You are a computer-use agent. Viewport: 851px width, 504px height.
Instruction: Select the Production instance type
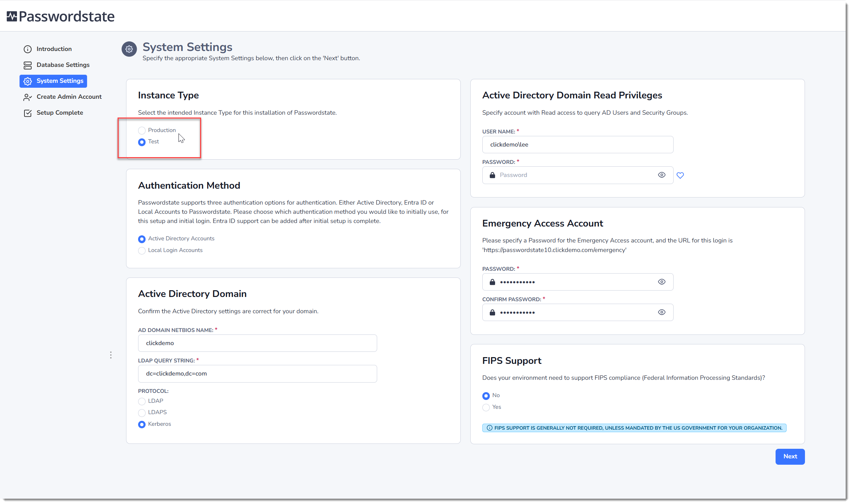pyautogui.click(x=142, y=131)
